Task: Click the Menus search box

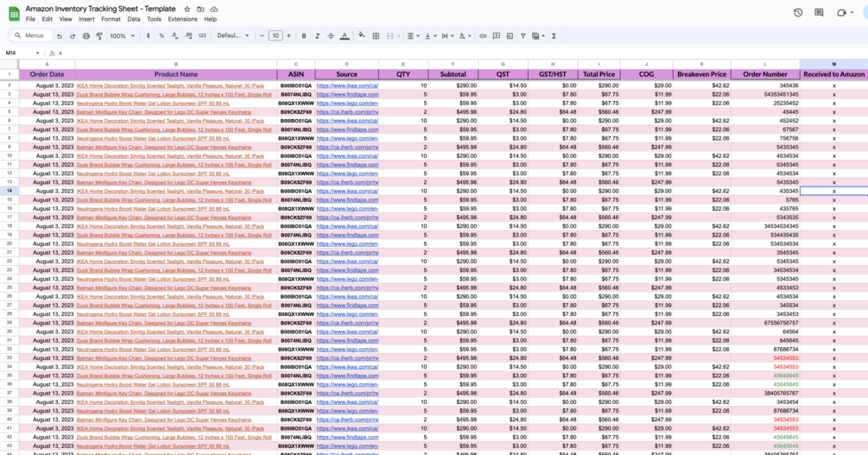Action: tap(31, 36)
